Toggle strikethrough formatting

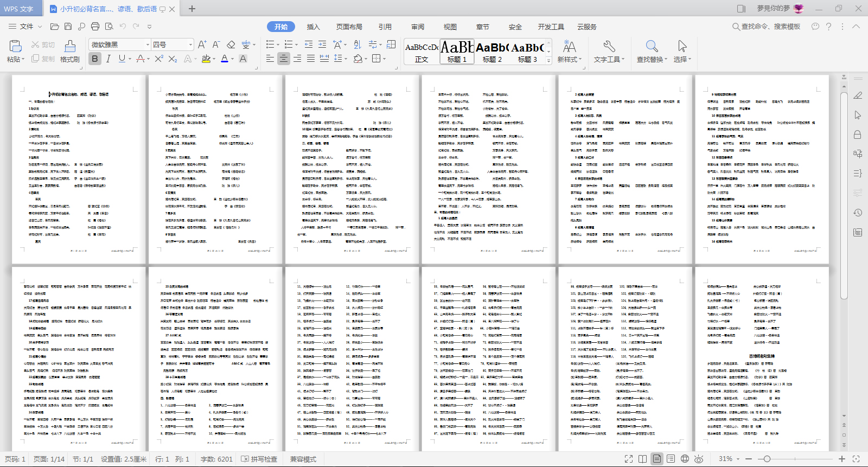tap(141, 59)
